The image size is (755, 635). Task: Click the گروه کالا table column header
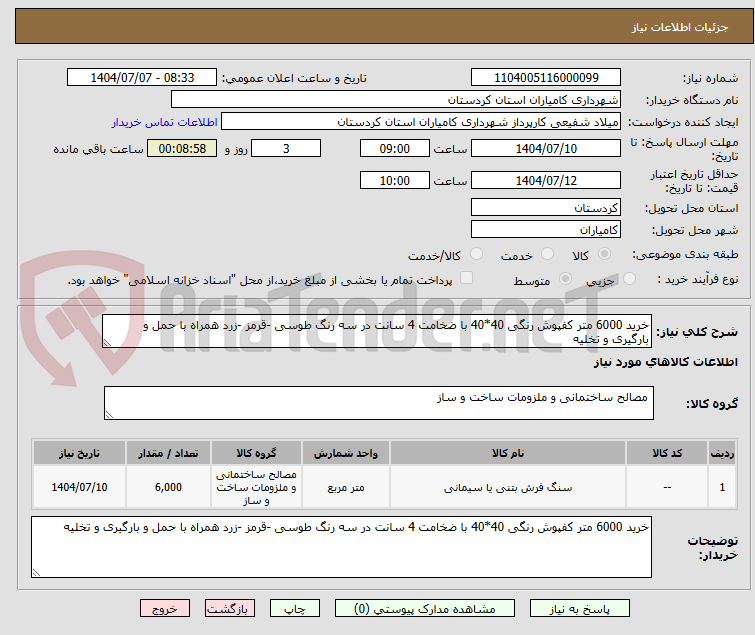(x=256, y=453)
